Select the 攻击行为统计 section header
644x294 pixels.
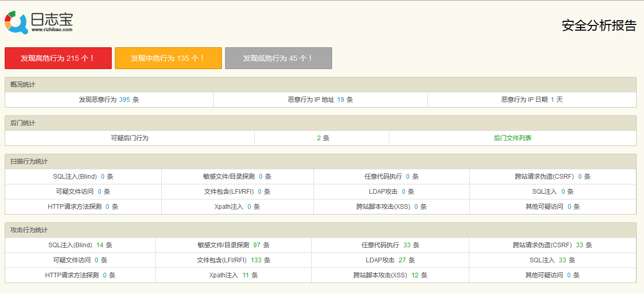point(29,230)
